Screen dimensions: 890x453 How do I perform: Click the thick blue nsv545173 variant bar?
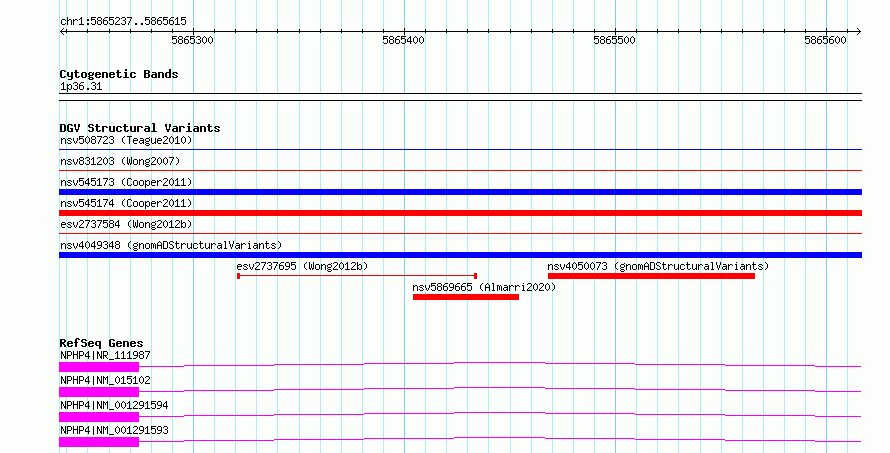click(460, 192)
